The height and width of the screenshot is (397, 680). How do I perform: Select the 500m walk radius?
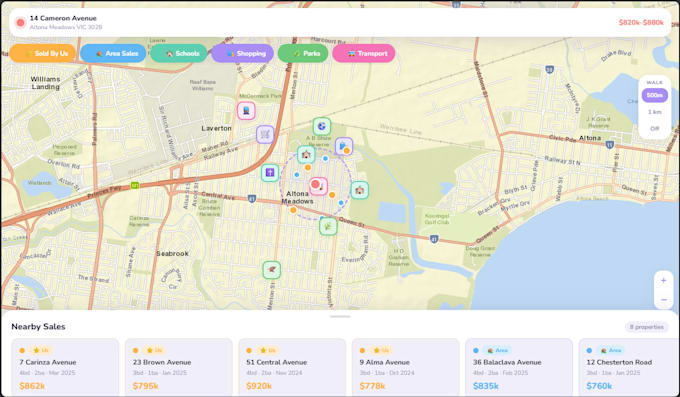pyautogui.click(x=654, y=95)
